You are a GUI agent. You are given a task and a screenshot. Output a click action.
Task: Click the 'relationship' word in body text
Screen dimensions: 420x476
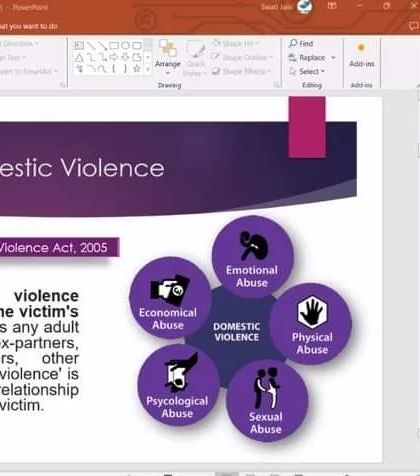[x=39, y=390]
